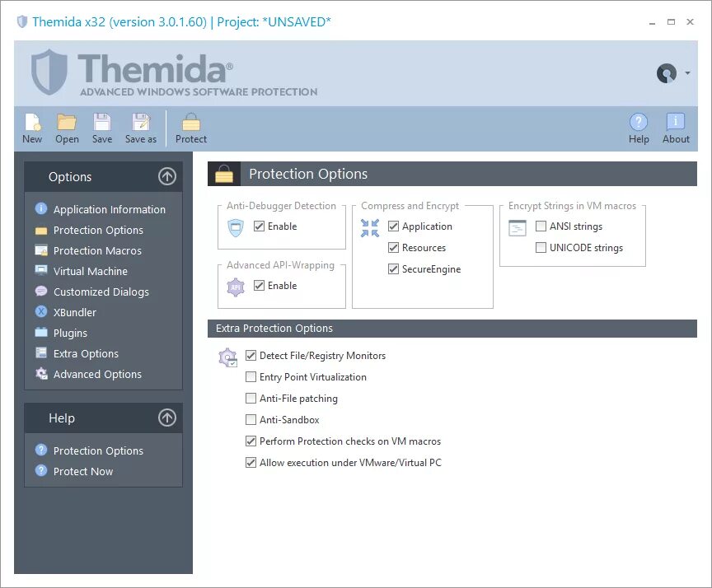Create a new project with the New icon
This screenshot has width=712, height=588.
(x=32, y=128)
